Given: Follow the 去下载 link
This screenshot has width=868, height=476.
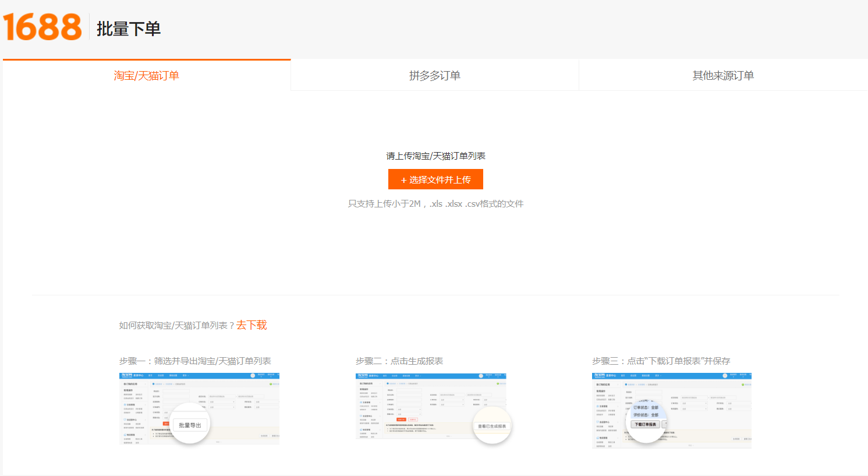Looking at the screenshot, I should pyautogui.click(x=251, y=325).
